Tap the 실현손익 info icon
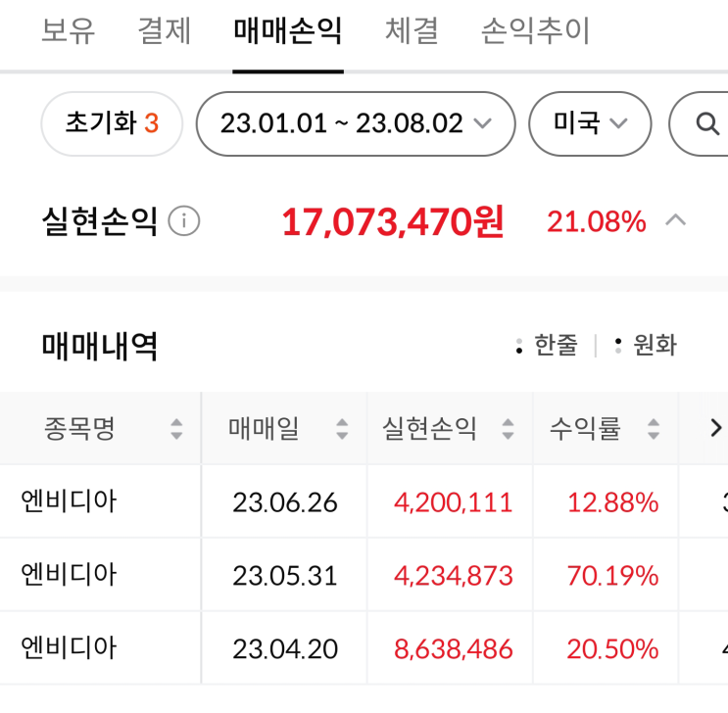This screenshot has height=713, width=728. click(183, 221)
